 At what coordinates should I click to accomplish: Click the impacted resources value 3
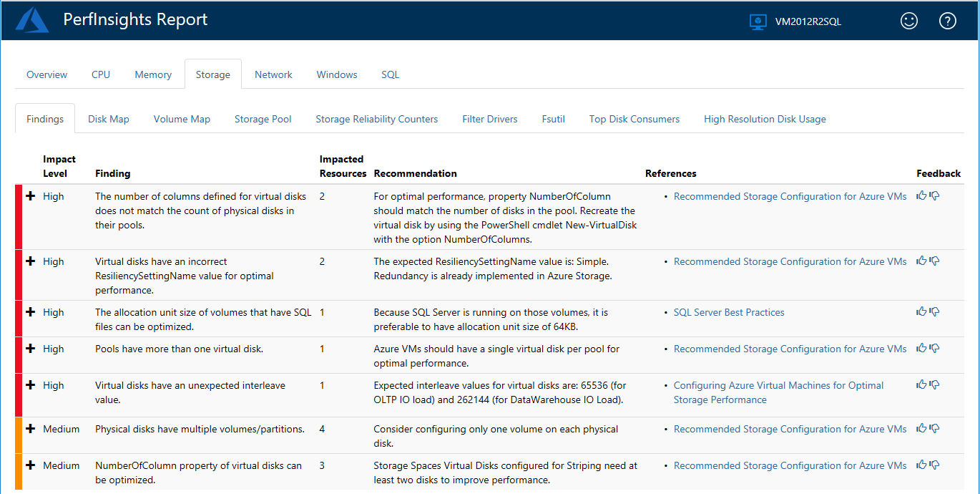click(322, 465)
